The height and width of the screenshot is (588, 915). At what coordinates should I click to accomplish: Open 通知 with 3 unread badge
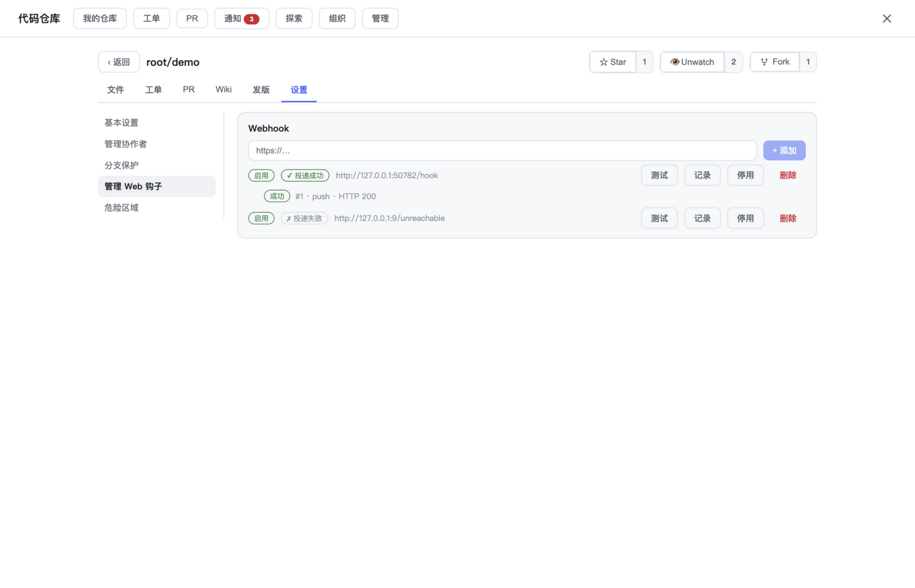click(x=242, y=18)
